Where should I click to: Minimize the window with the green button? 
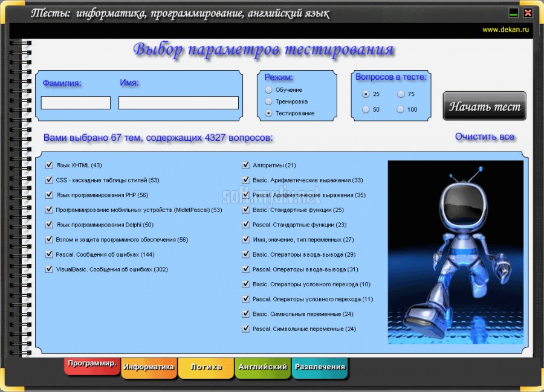tap(513, 13)
